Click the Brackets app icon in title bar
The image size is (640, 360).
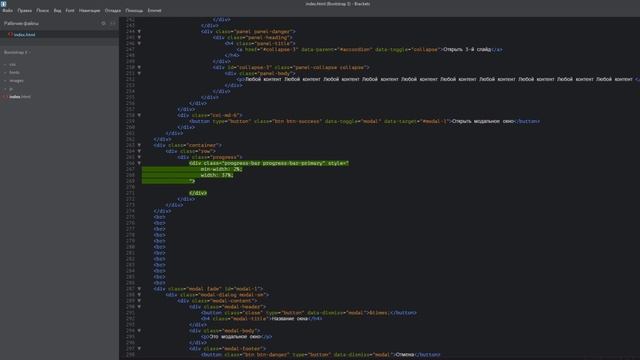4,4
